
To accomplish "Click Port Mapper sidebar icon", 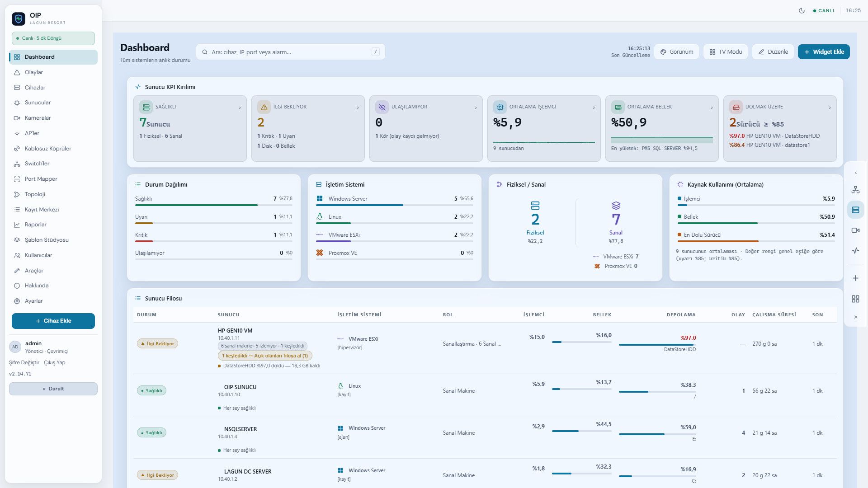I will (x=17, y=179).
